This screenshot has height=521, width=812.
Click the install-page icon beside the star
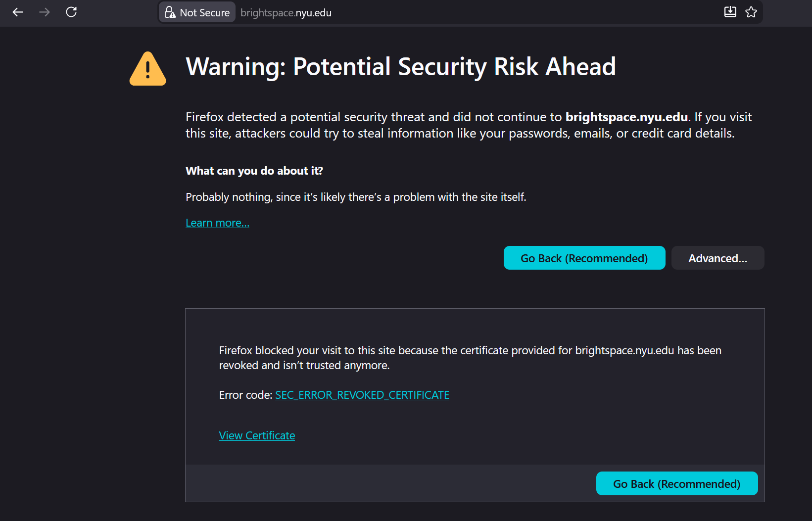730,12
